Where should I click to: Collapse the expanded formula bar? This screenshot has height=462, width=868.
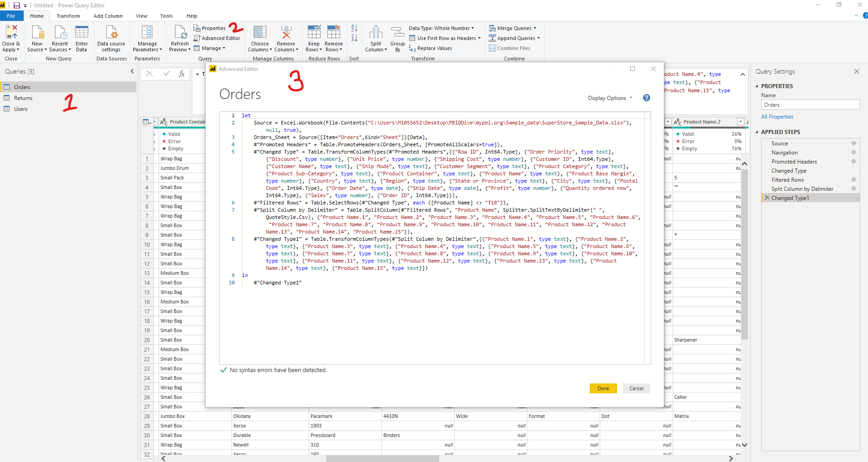(x=743, y=74)
